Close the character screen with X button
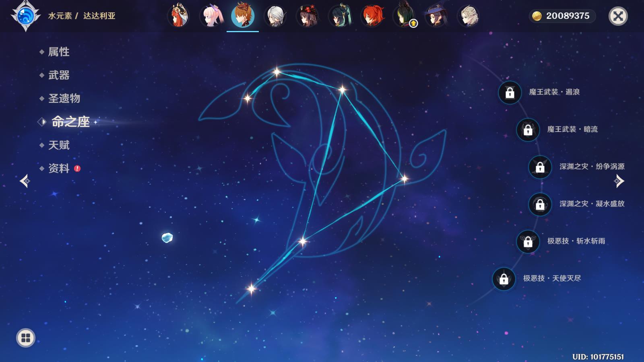 point(618,16)
